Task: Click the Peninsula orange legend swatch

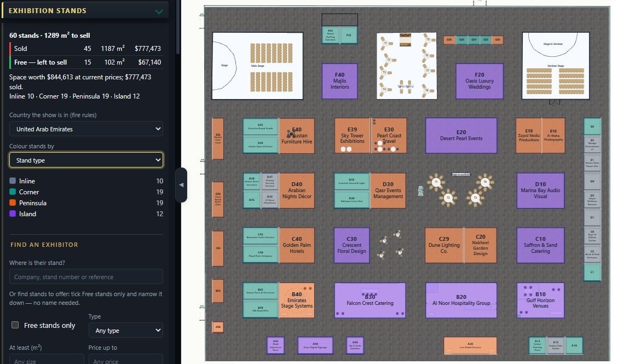Action: click(13, 203)
